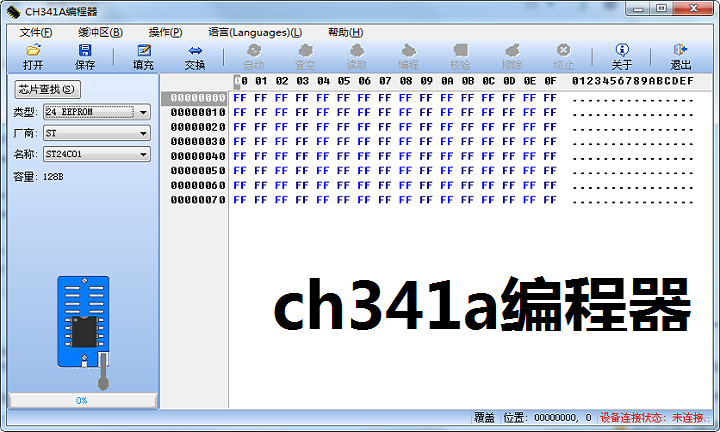Open the 文件(F) menu
The image size is (720, 432).
(x=36, y=33)
